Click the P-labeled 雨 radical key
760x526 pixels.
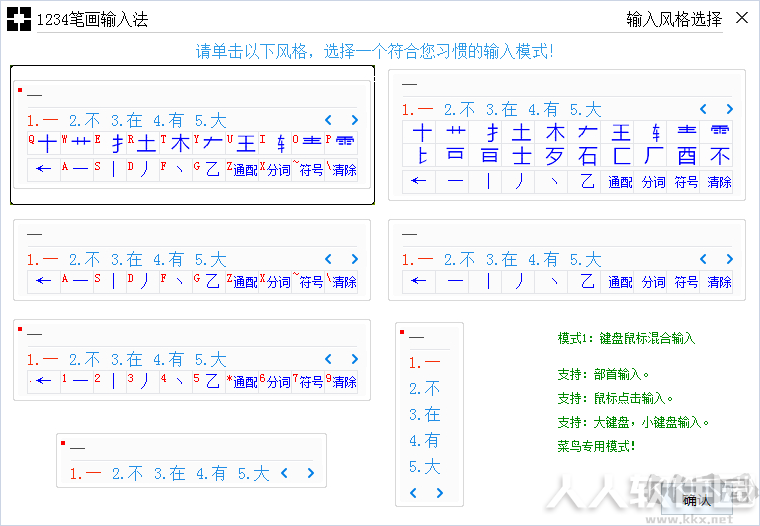(341, 143)
